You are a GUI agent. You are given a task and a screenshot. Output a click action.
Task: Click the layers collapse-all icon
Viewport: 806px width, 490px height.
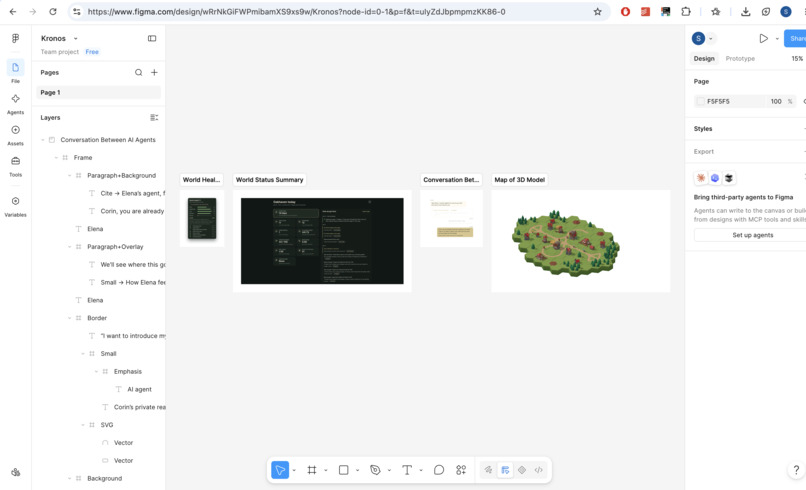154,118
